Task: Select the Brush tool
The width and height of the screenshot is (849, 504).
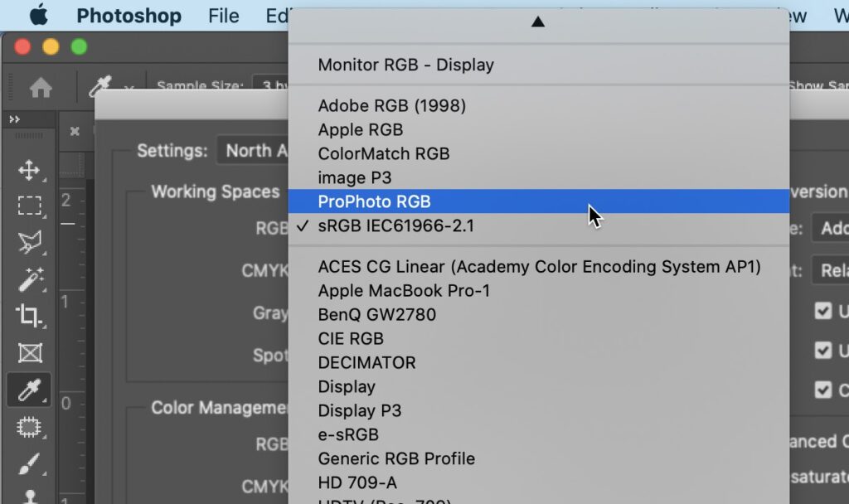Action: tap(29, 464)
